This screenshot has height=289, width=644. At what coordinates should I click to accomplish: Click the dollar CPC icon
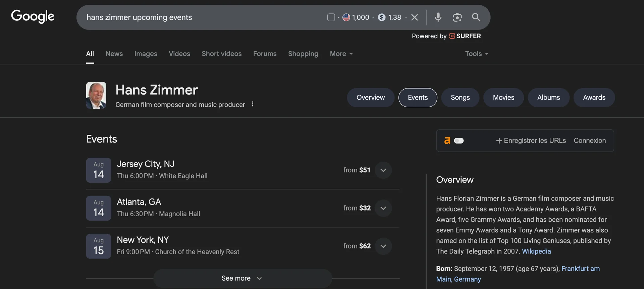[x=382, y=17]
